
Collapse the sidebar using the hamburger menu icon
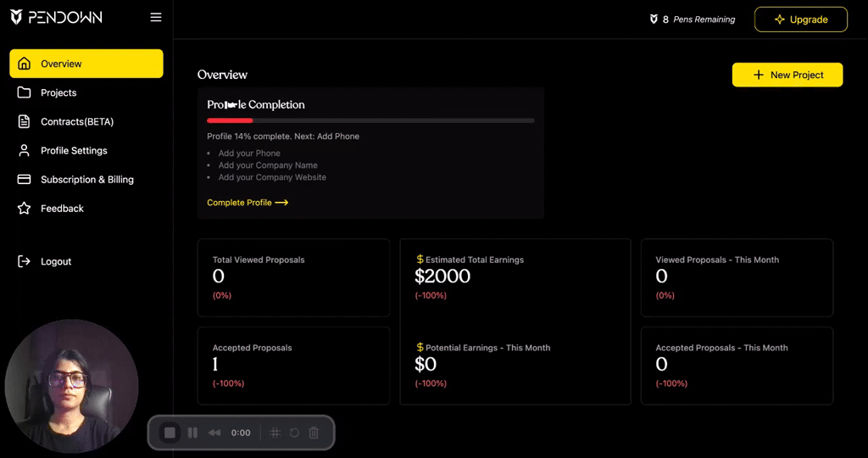tap(156, 17)
